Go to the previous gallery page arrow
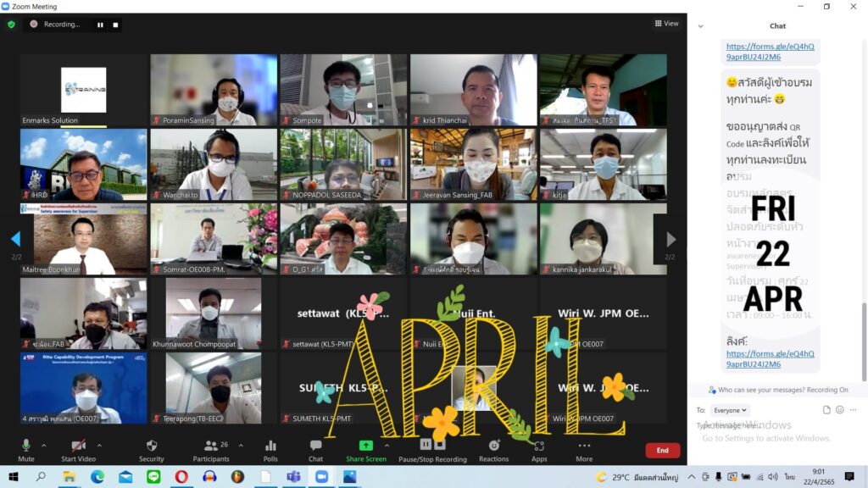 pos(15,238)
